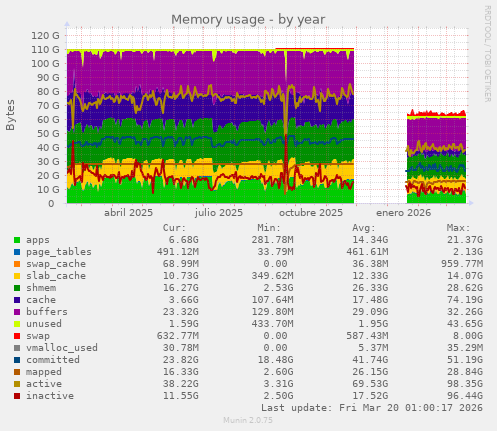Click the 'Cur:' column header

pos(174,228)
